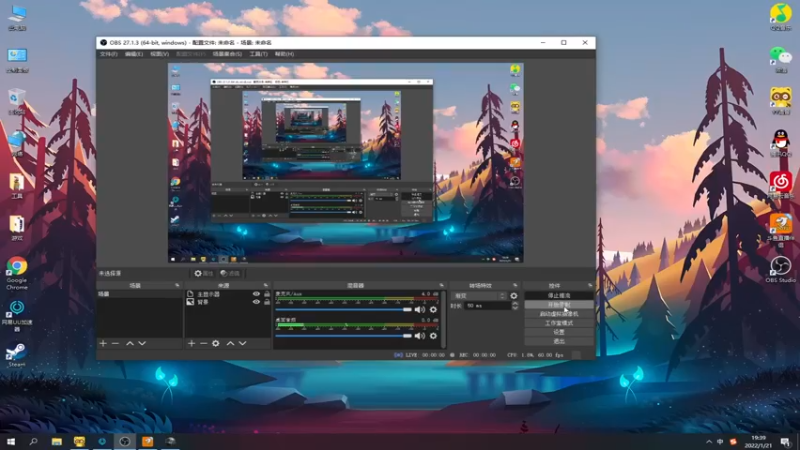Viewport: 800px width, 450px height.
Task: Move source up in Sources panel
Action: tap(230, 343)
